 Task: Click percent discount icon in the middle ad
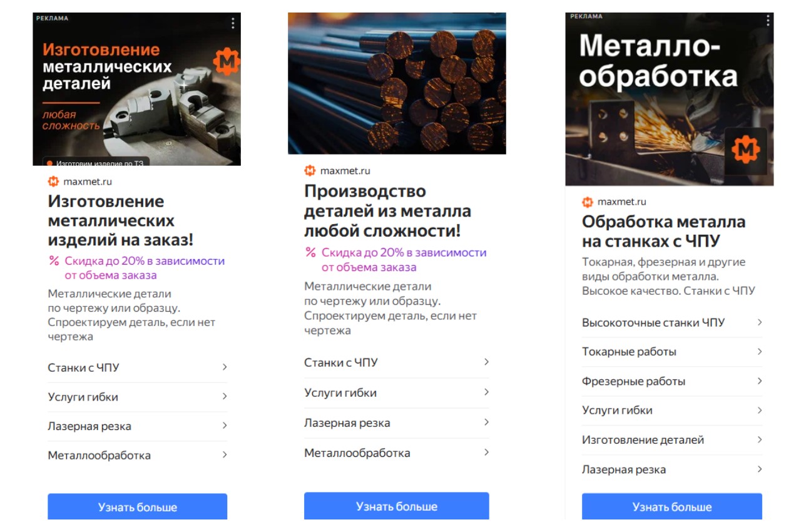pos(310,253)
